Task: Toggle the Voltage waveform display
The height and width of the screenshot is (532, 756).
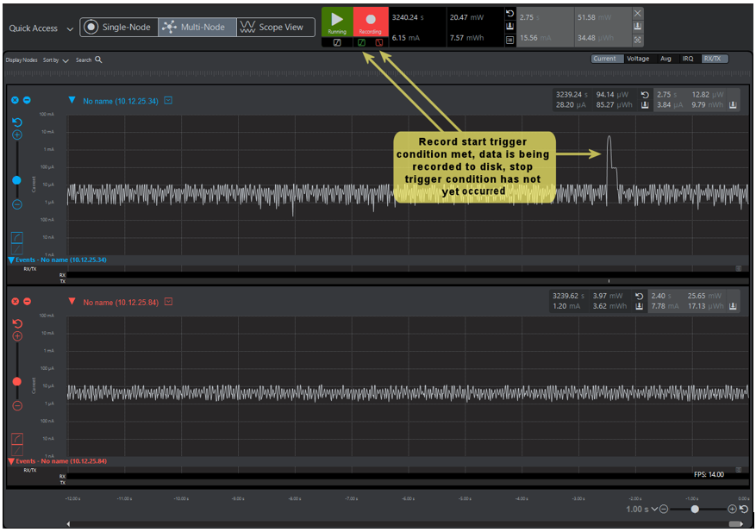Action: (638, 59)
